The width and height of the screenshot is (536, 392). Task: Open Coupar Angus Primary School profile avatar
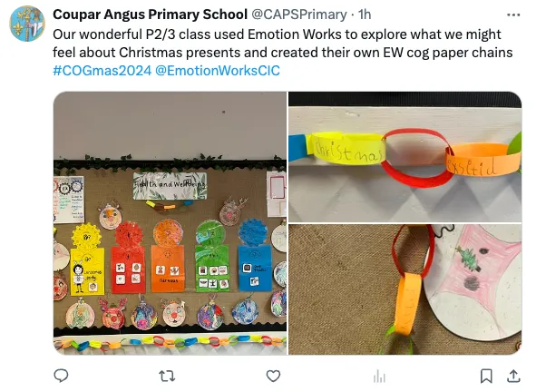(x=27, y=24)
